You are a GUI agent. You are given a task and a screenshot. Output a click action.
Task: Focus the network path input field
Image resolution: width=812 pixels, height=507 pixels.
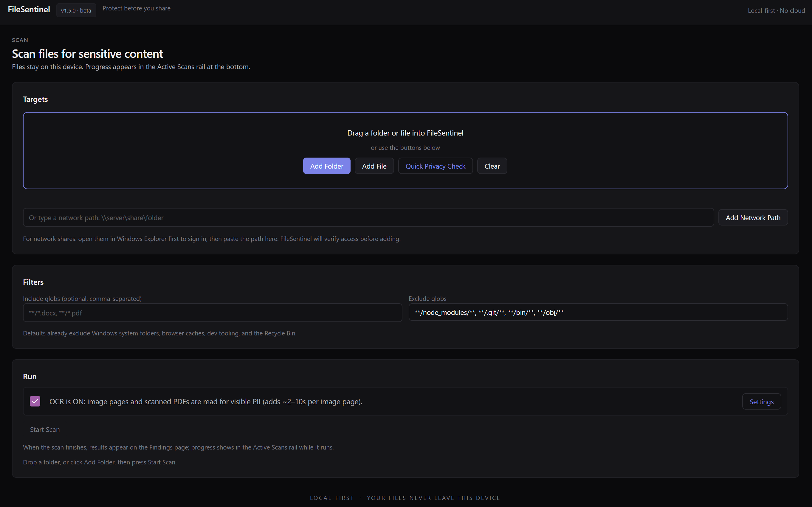coord(368,218)
